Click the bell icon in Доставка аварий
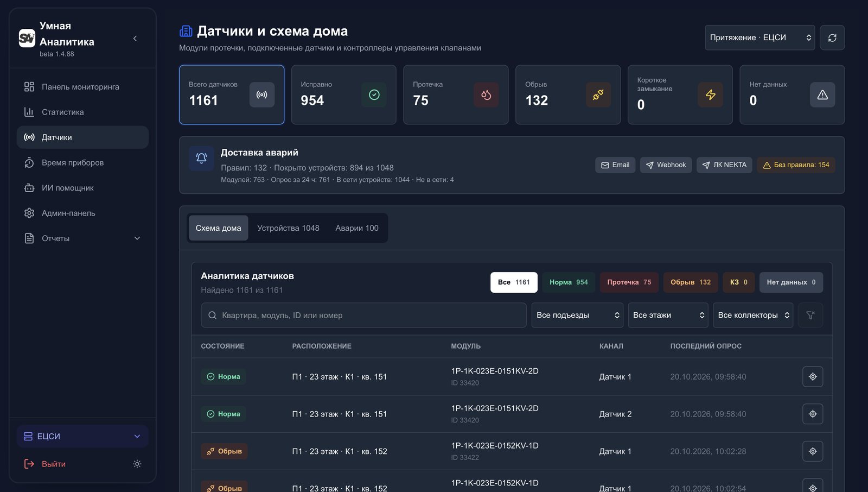 (x=201, y=158)
